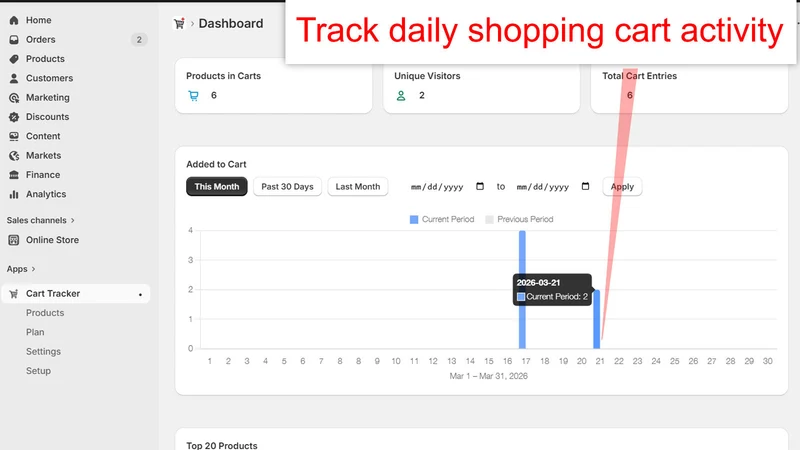Go to Cart Tracker Plan subpage
Screen dimensions: 800x450
(x=35, y=333)
